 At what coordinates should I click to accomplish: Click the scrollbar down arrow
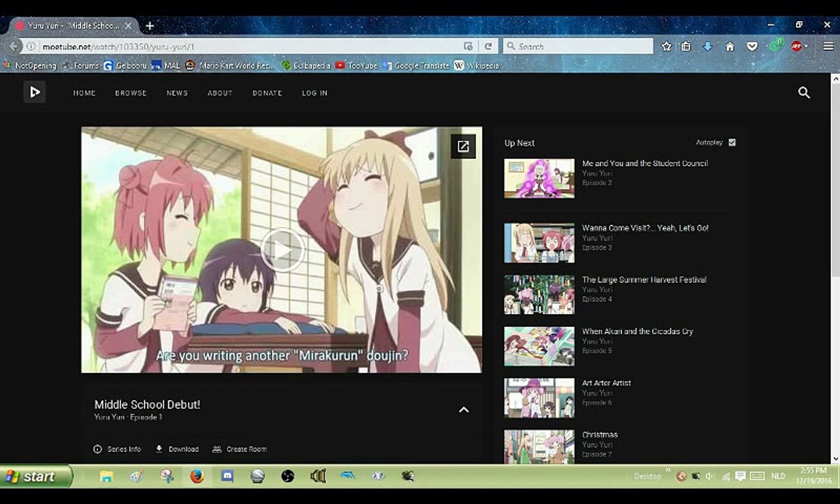[835, 459]
